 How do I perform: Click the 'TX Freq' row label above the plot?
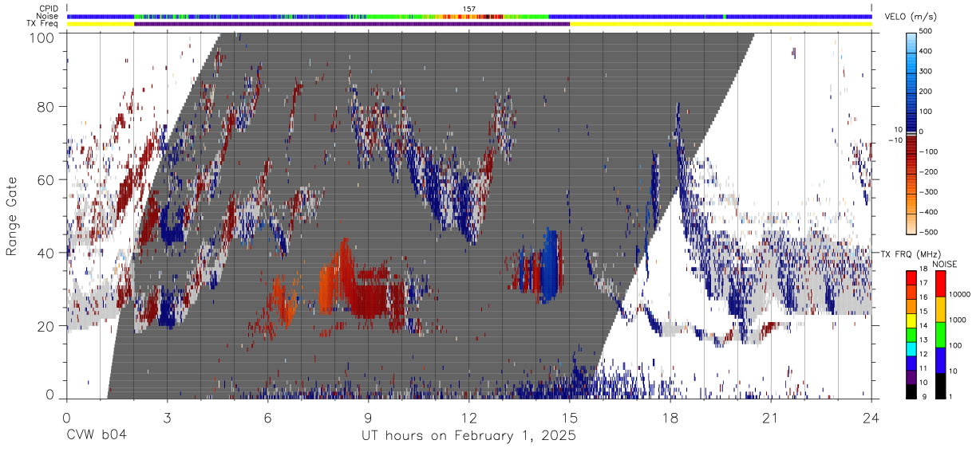43,24
